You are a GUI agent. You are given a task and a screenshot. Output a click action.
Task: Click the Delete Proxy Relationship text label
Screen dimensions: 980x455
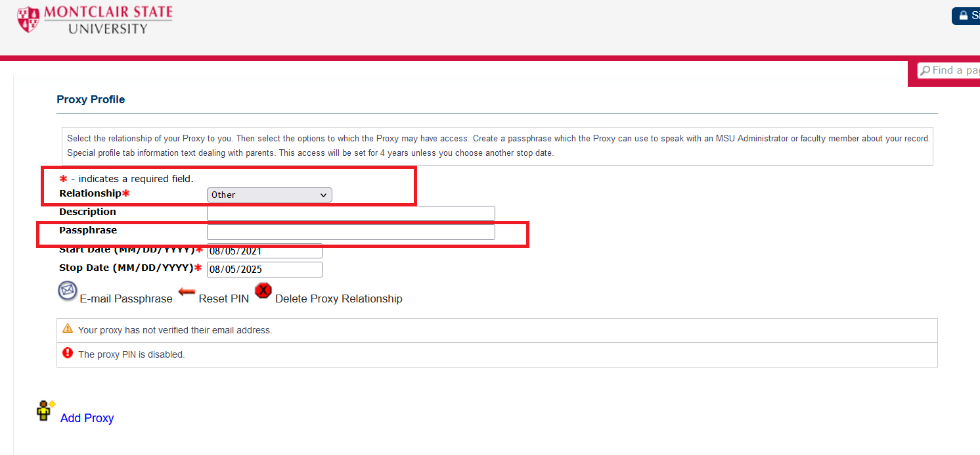point(338,299)
